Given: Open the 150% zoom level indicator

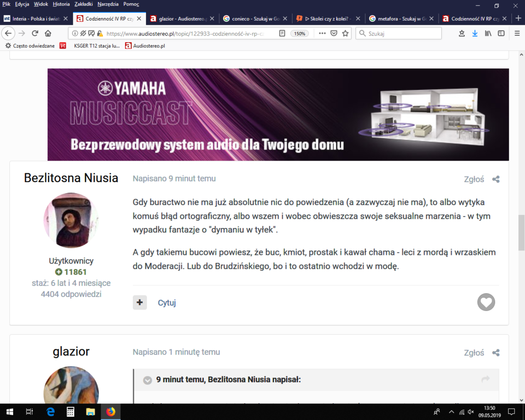Looking at the screenshot, I should [x=299, y=33].
